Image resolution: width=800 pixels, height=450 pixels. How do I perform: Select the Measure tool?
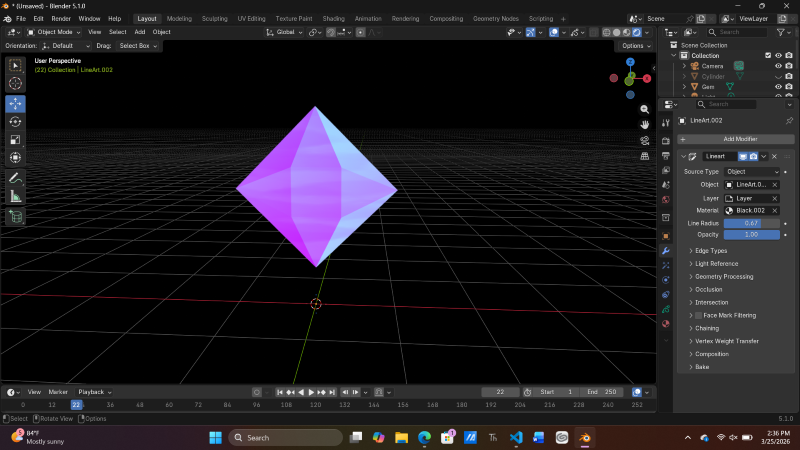[16, 196]
